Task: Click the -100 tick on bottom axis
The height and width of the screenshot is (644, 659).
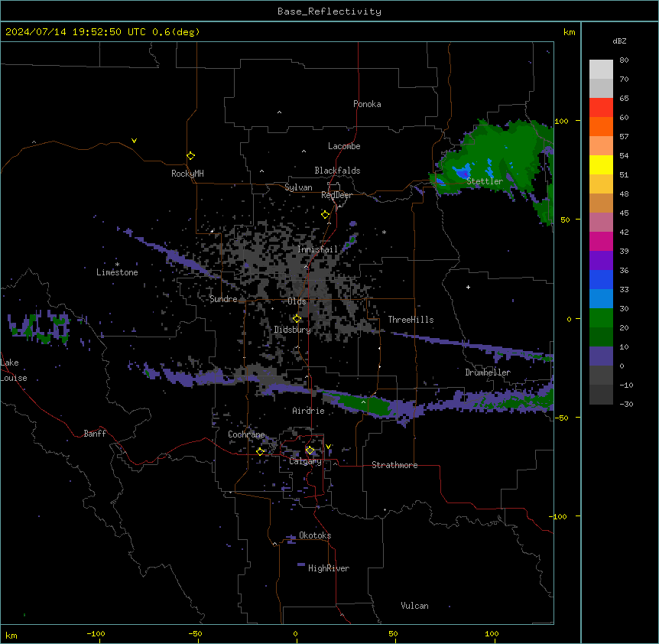Action: click(96, 633)
